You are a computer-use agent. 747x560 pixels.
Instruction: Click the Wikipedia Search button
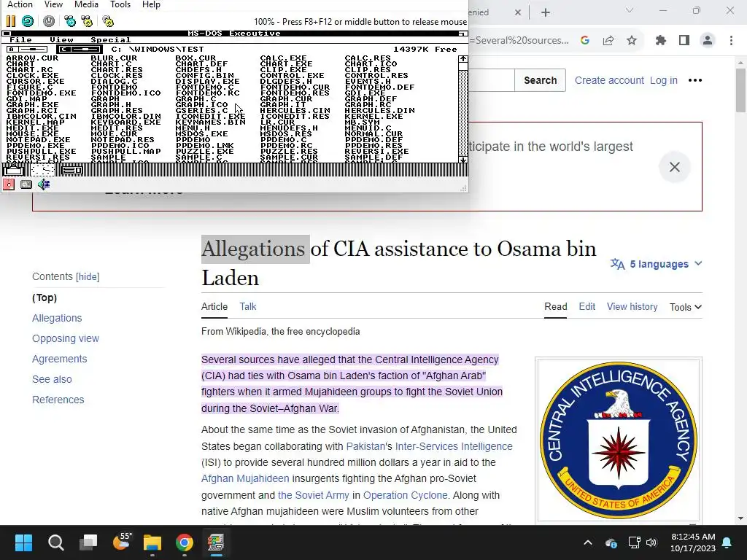click(541, 80)
